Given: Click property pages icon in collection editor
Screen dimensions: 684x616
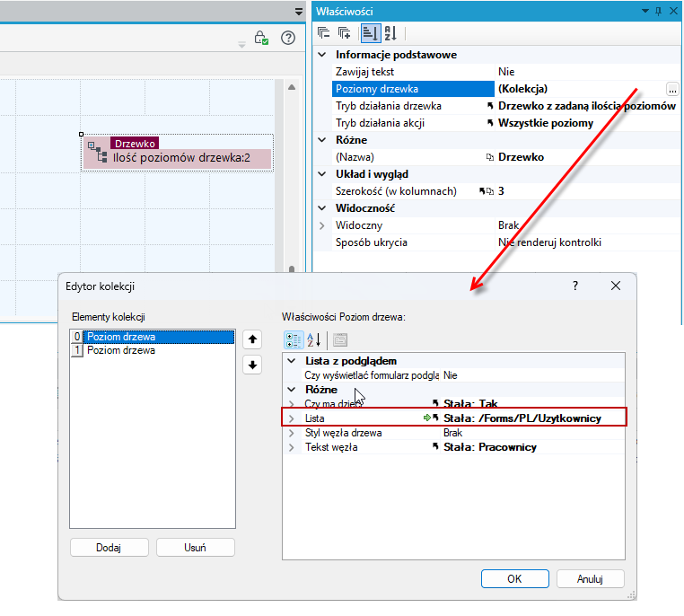Looking at the screenshot, I should click(x=340, y=339).
